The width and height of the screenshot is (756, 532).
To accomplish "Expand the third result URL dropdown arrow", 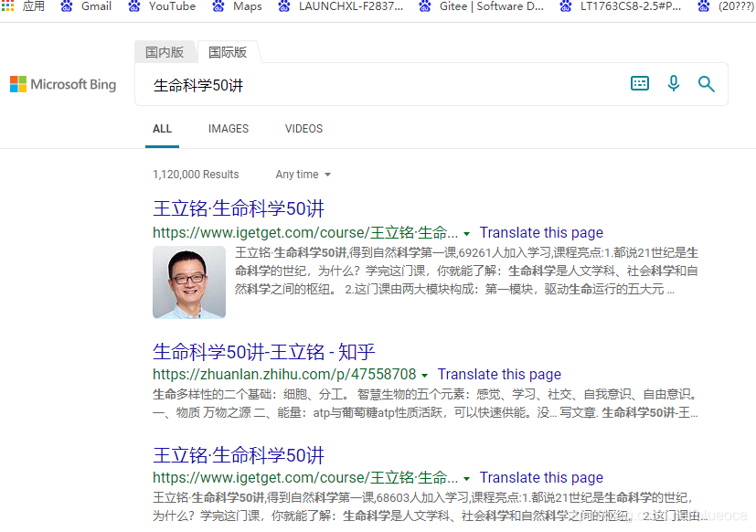I will pos(467,479).
